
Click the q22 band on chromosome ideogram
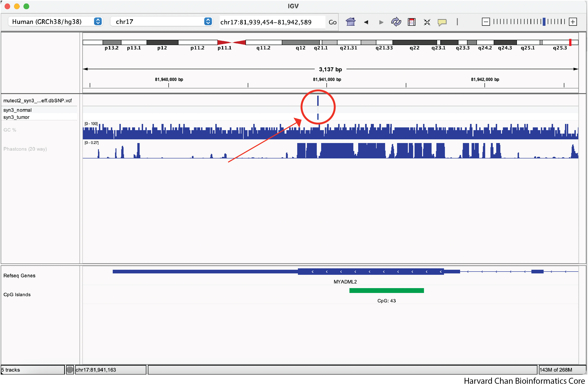(415, 43)
